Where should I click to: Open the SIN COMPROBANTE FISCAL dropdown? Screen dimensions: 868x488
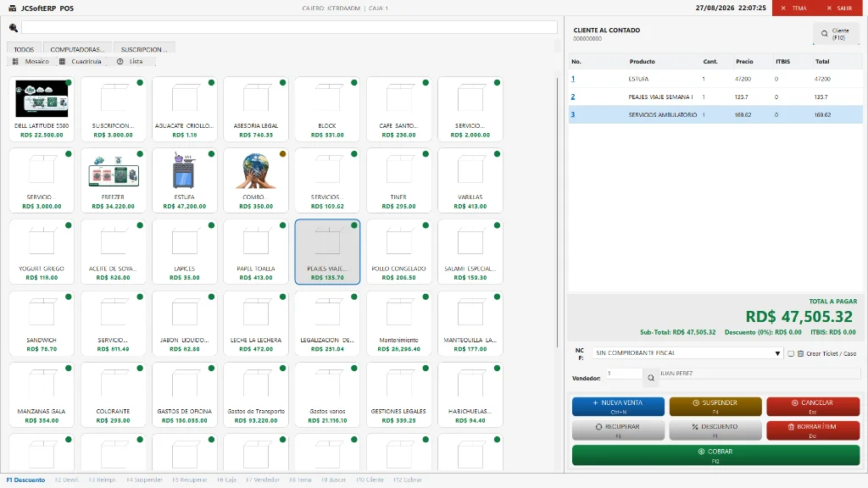click(x=688, y=353)
